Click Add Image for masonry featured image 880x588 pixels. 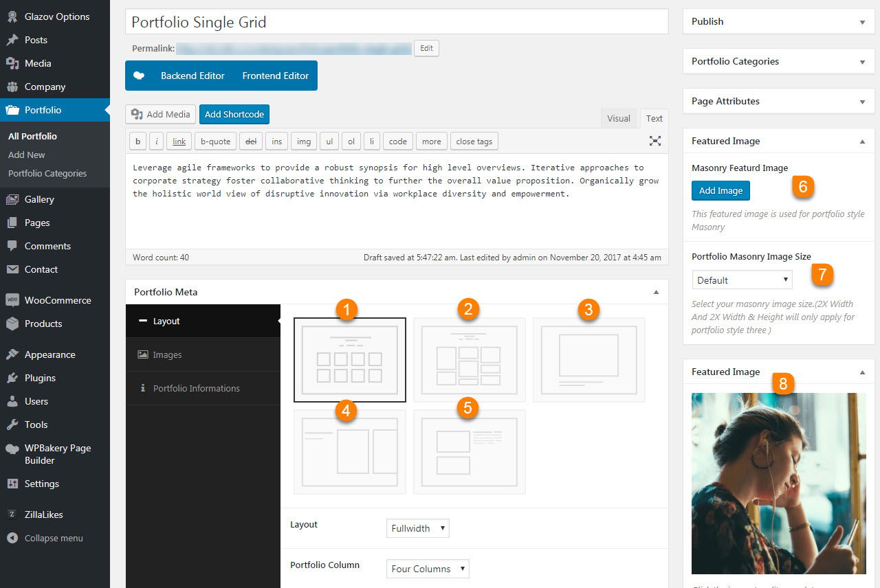(720, 191)
